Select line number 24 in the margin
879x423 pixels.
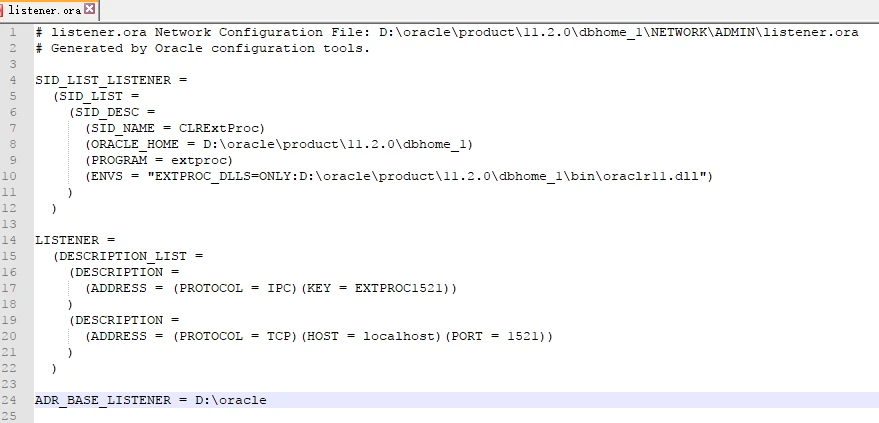pyautogui.click(x=13, y=400)
